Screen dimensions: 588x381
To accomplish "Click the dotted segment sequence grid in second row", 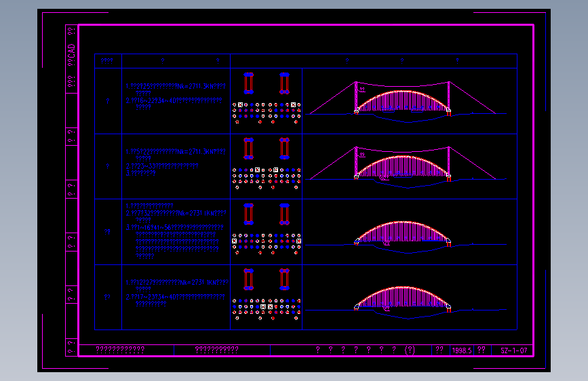I will (267, 178).
